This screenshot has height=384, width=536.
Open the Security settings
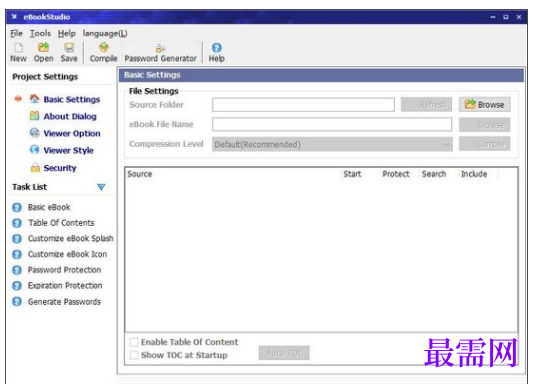(x=60, y=168)
